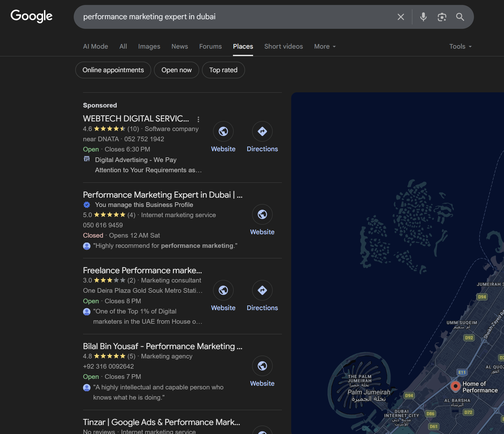Click reviewer avatar beside 'A highly intellectual' review
This screenshot has height=434, width=504.
(x=87, y=388)
